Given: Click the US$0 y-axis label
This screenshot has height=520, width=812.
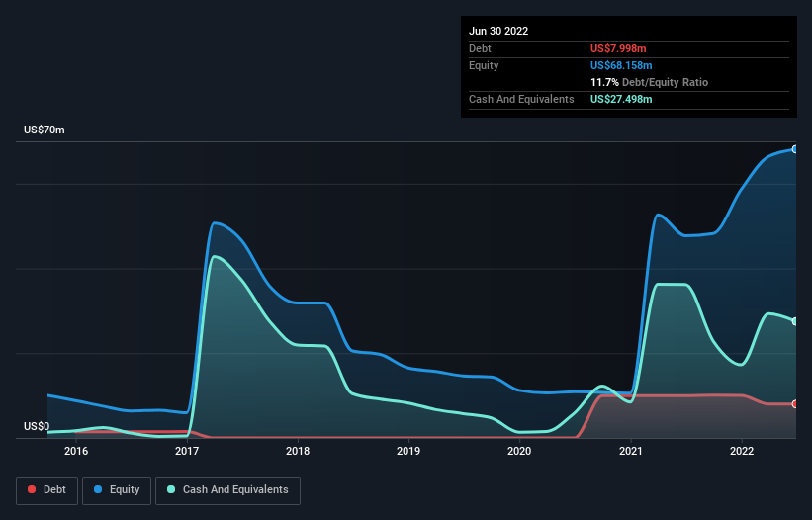Looking at the screenshot, I should point(37,426).
